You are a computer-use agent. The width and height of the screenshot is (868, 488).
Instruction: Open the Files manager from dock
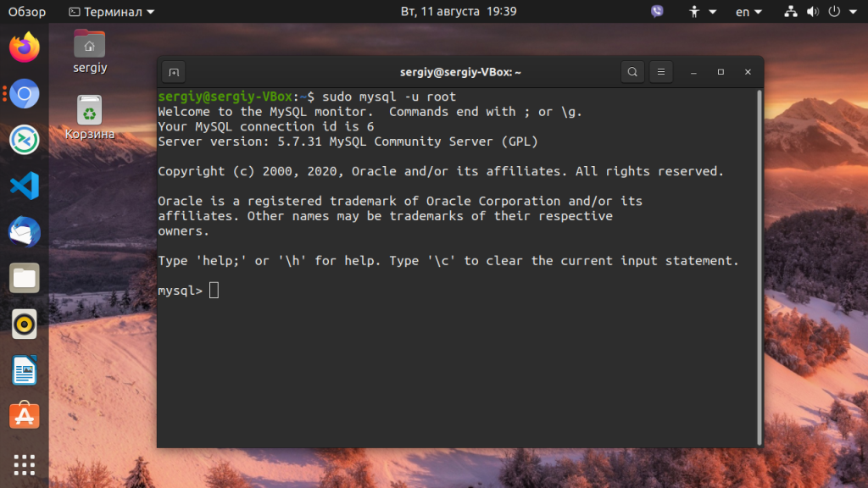[25, 278]
